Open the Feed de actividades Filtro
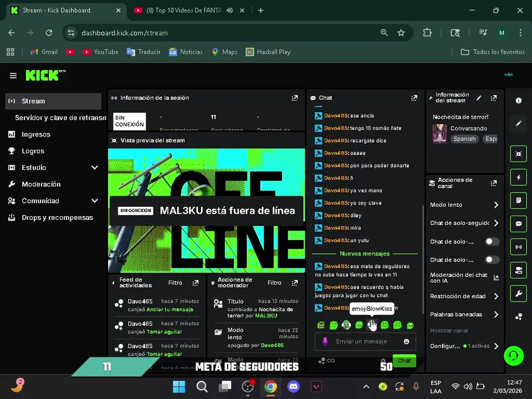This screenshot has width=532, height=399. pos(175,283)
